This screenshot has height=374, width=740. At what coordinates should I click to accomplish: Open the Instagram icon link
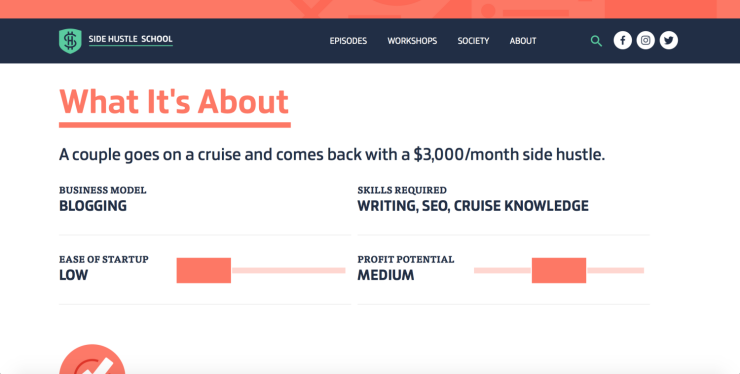coord(646,41)
